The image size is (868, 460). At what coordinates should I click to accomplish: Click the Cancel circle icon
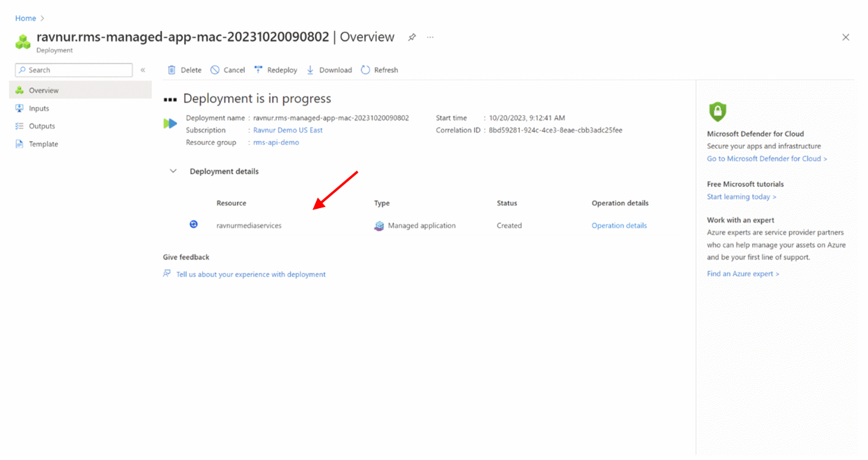click(x=215, y=70)
